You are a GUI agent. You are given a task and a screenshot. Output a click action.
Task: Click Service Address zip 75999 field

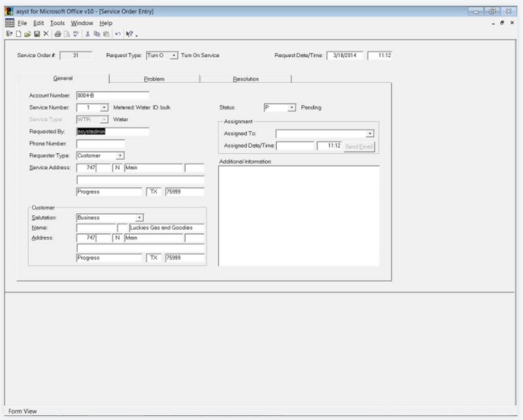coord(185,192)
